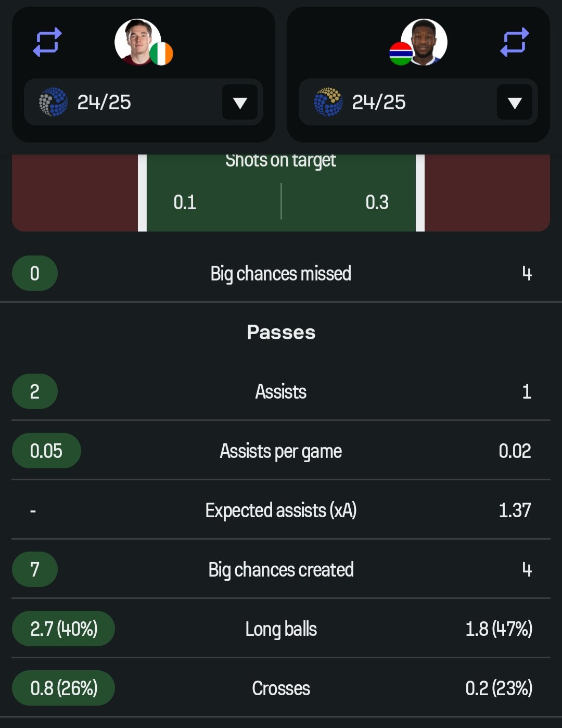Image resolution: width=562 pixels, height=728 pixels.
Task: Tap the Big chances created row
Action: tap(281, 569)
